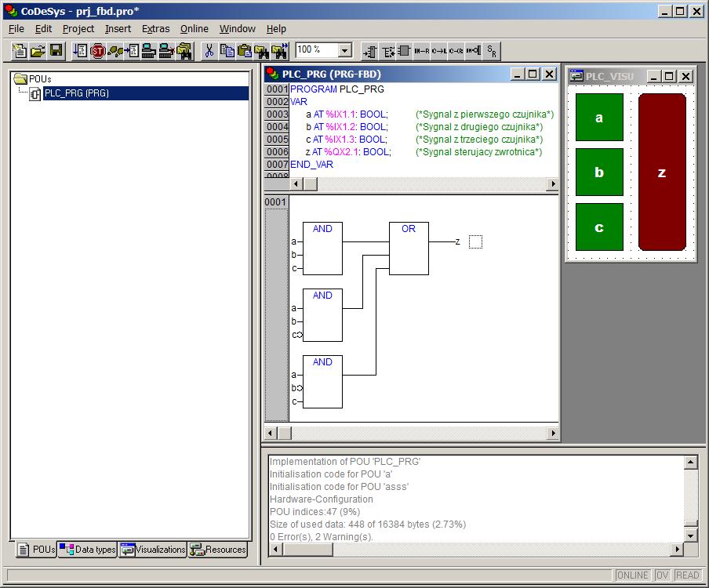Click the FBD Return toolbar icon

pos(456,52)
